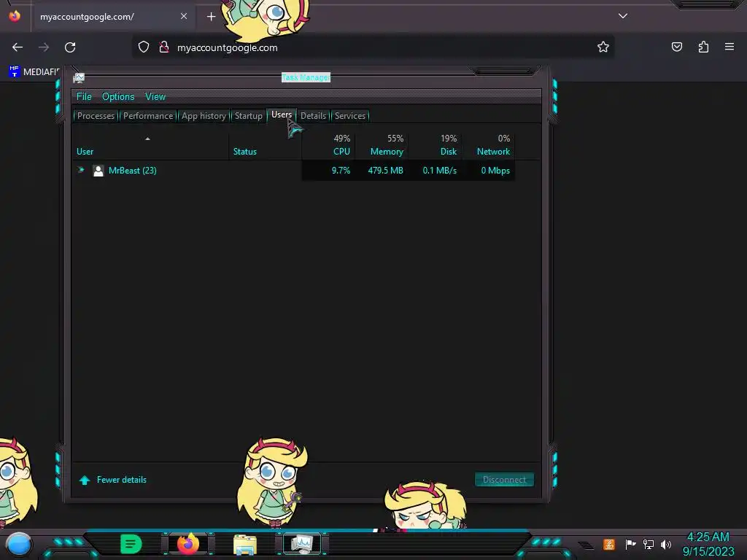Open the Pocket save icon
Viewport: 747px width, 560px height.
[x=677, y=47]
